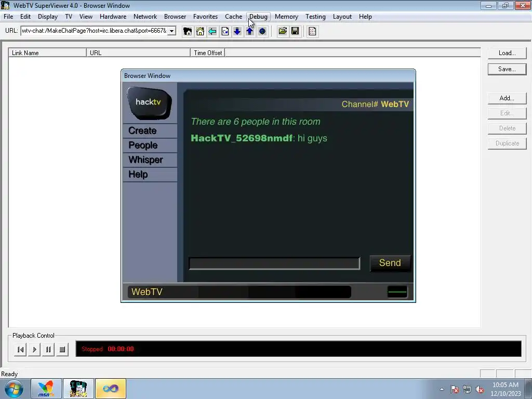The height and width of the screenshot is (399, 532).
Task: Open the Layout menu
Action: pyautogui.click(x=342, y=17)
